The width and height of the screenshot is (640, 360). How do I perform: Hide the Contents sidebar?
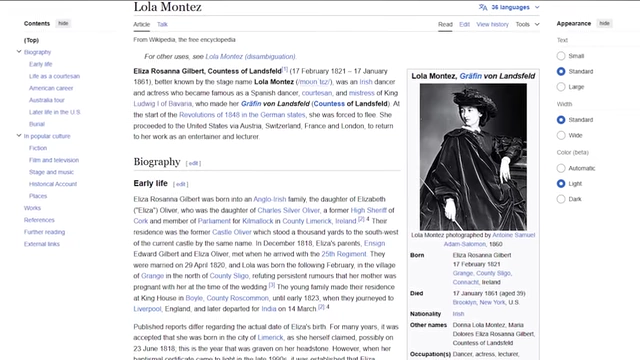[63, 23]
